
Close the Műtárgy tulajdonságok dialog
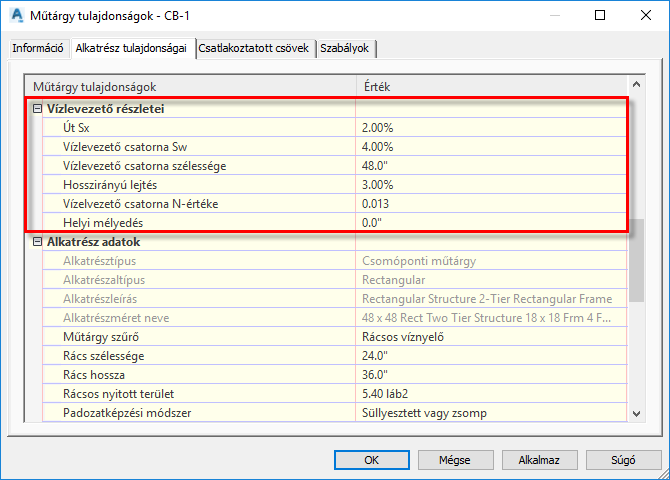click(645, 16)
